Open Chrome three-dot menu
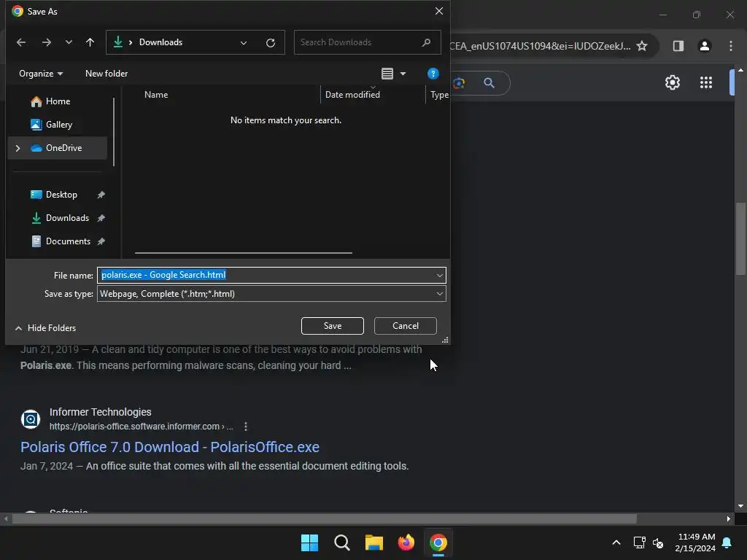This screenshot has width=747, height=560. point(730,46)
